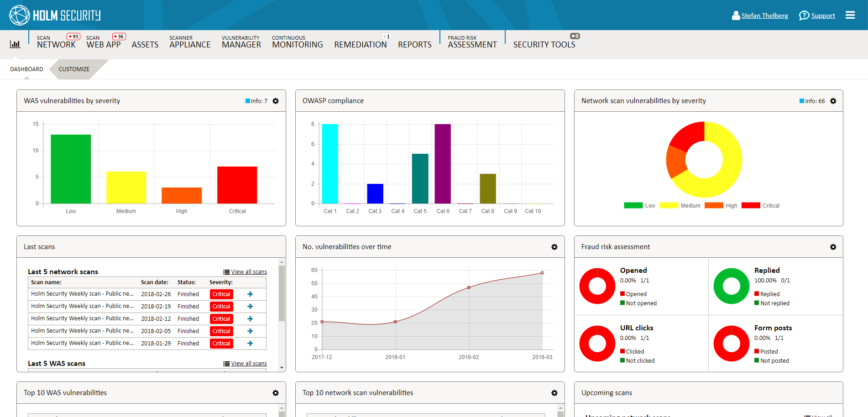
Task: Click the list icon before View all scans
Action: [225, 271]
